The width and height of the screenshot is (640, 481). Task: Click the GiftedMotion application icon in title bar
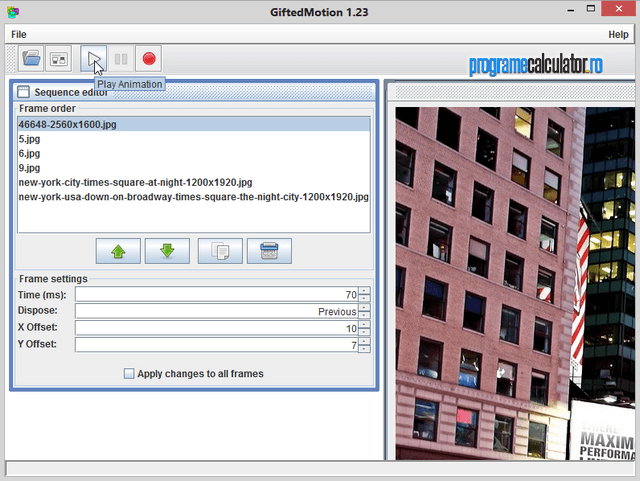tap(13, 12)
